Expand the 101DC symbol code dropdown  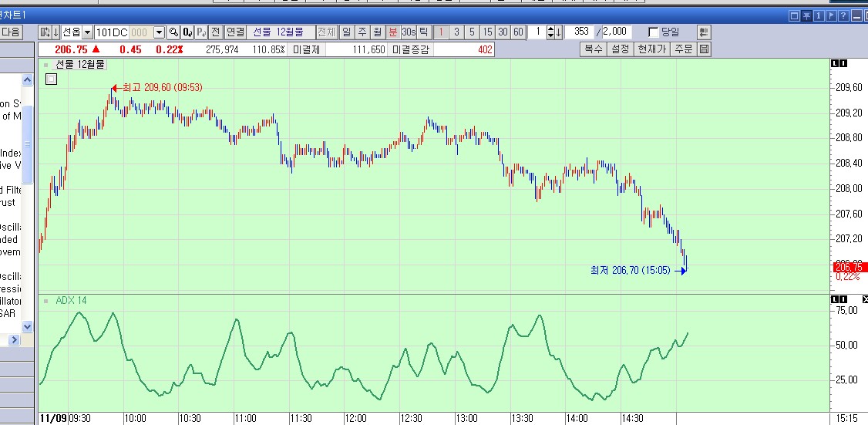pos(159,32)
